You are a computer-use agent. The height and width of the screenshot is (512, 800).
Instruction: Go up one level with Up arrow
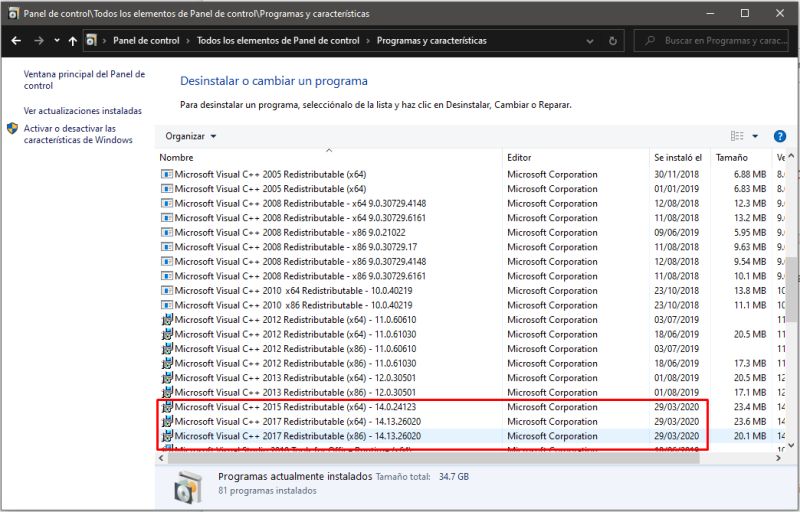pos(72,41)
